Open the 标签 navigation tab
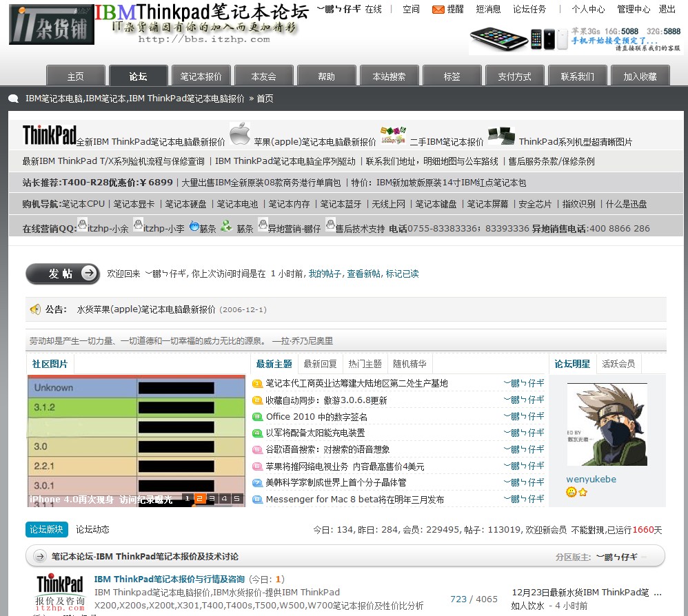This screenshot has width=688, height=616. 452,76
